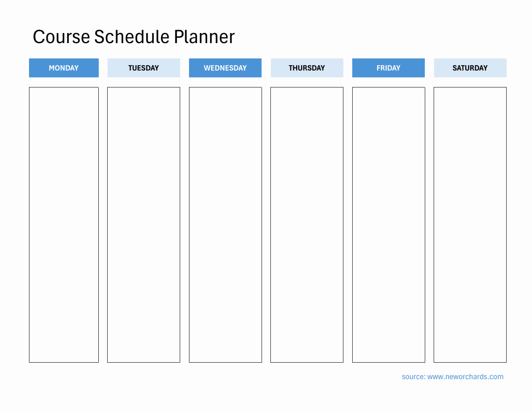Screen dimensions: 532x411
Task: Click the word "Planner" in the title
Action: (204, 37)
